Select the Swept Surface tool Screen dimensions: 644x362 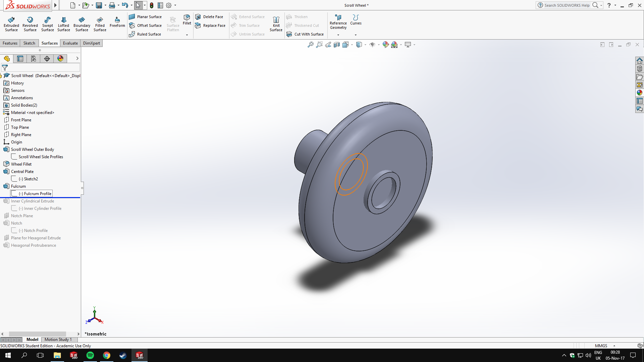click(x=48, y=24)
